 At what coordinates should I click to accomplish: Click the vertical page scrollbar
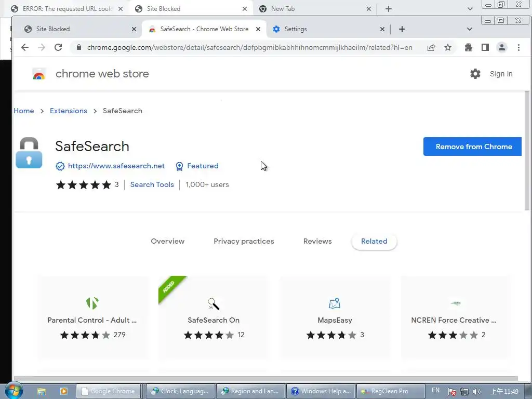coord(527,151)
